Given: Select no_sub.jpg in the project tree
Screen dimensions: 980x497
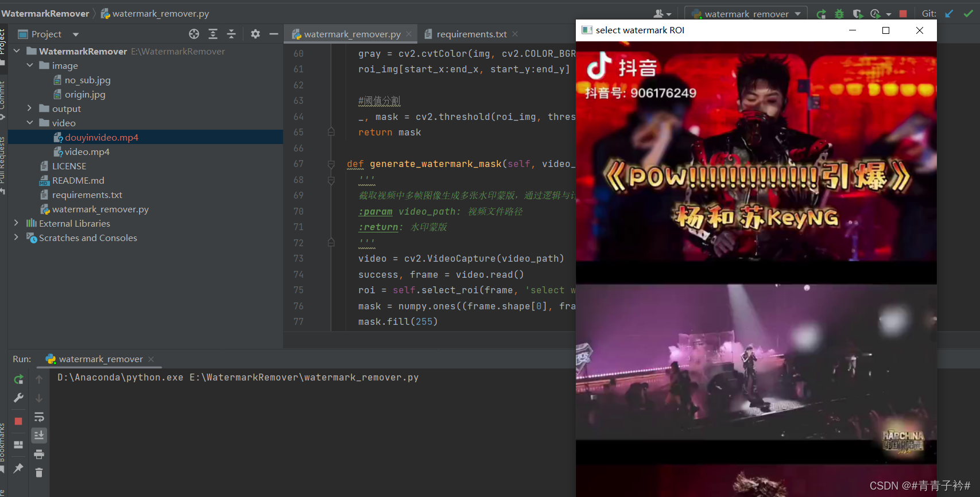Looking at the screenshot, I should click(x=87, y=80).
